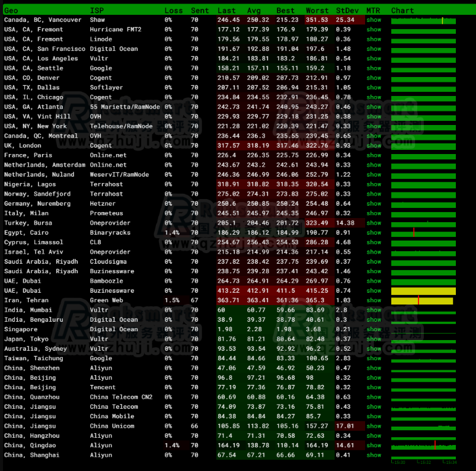Select the 'Telehouse/RamNode' ISP cell
Screen dimensions: 476x471
click(x=121, y=126)
